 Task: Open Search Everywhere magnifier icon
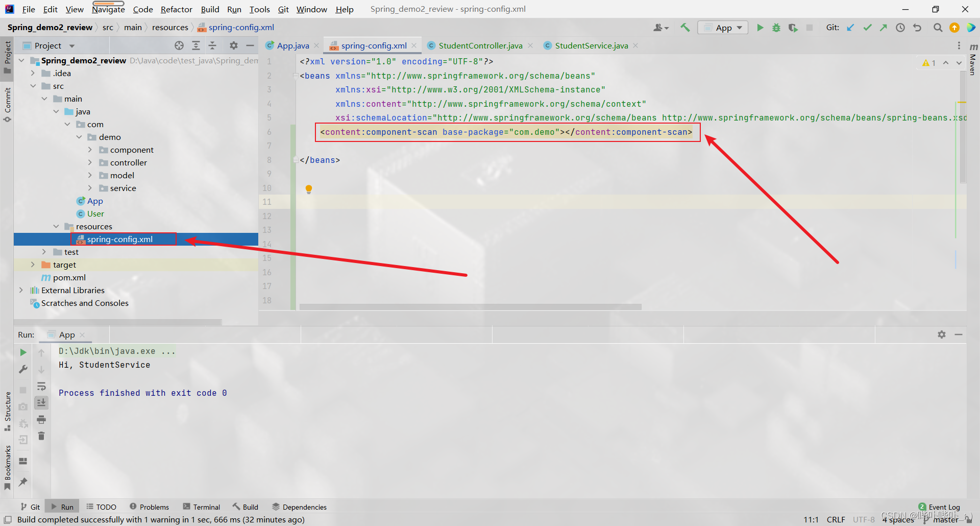(x=938, y=28)
